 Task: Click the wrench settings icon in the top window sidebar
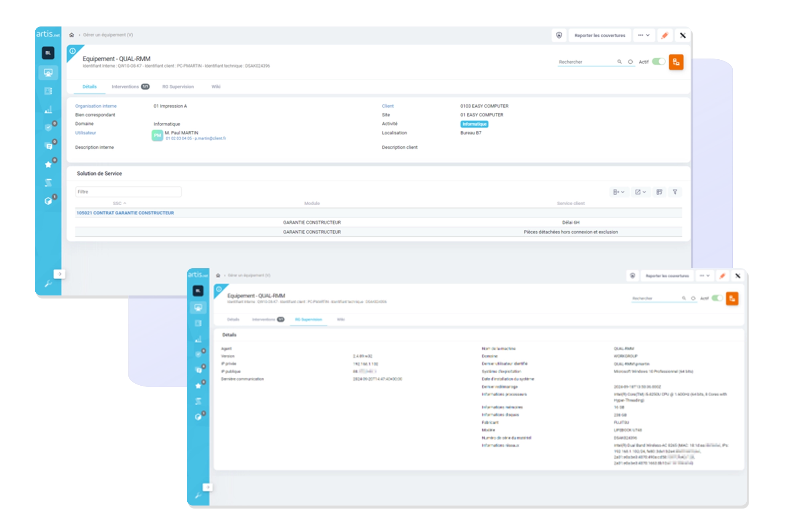pyautogui.click(x=48, y=284)
